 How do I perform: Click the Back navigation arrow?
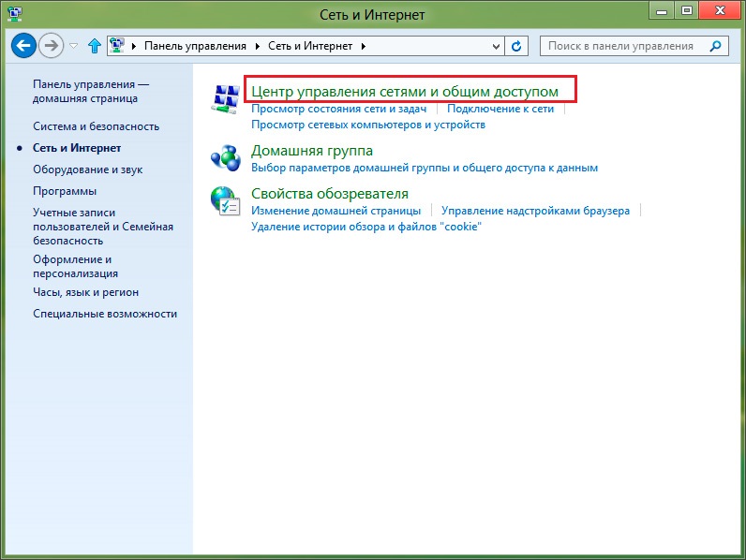point(23,46)
